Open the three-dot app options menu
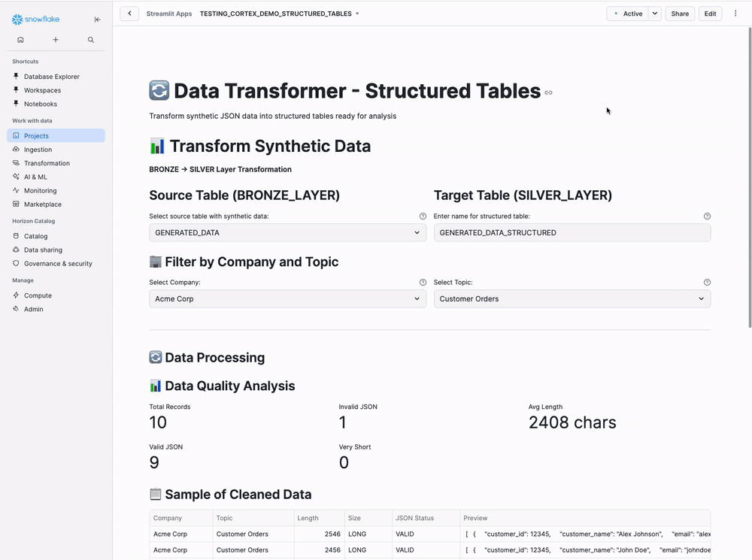 735,13
